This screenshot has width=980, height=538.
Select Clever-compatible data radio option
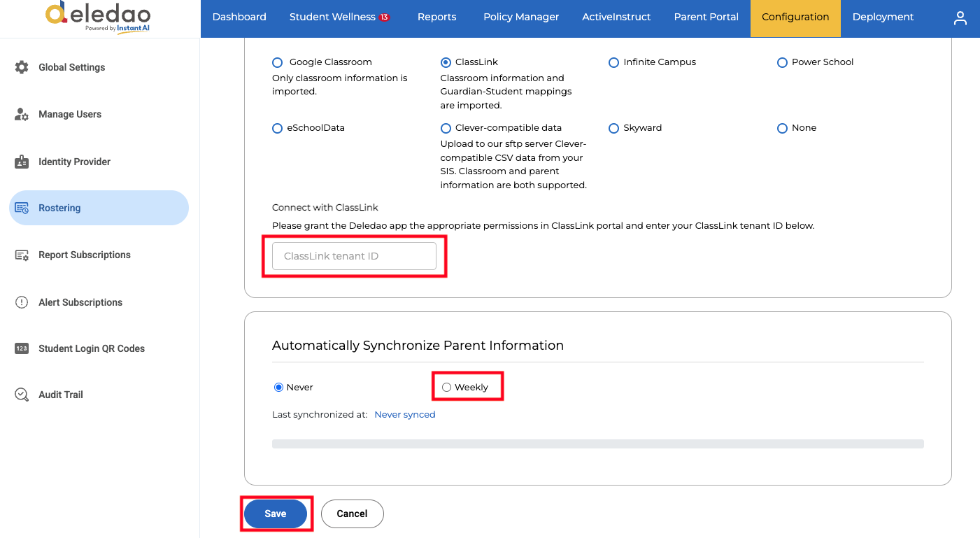tap(446, 128)
